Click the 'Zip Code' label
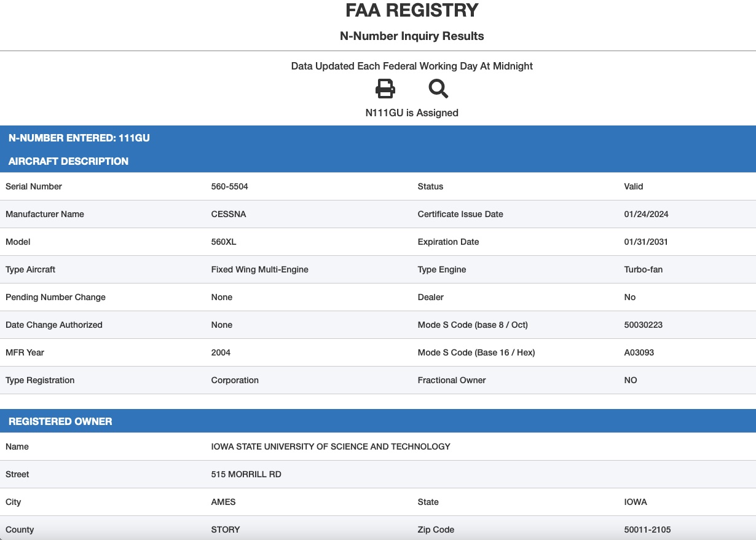Viewport: 756px width, 540px height. coord(436,530)
